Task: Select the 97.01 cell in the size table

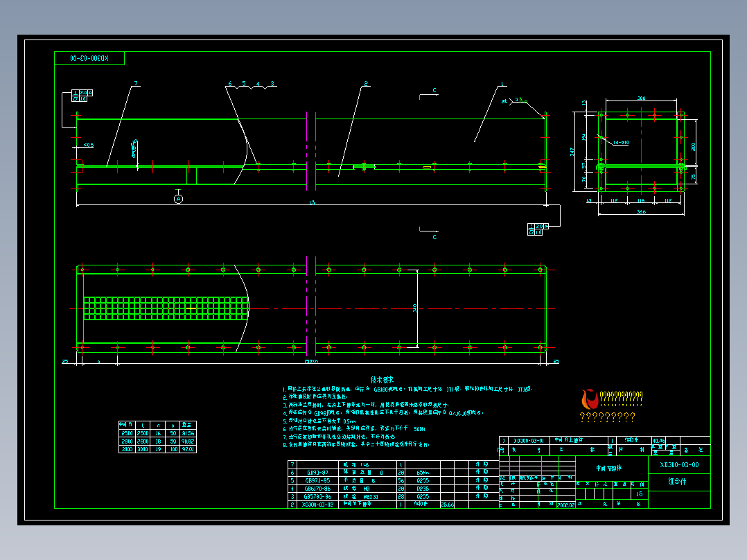Action: tap(188, 449)
